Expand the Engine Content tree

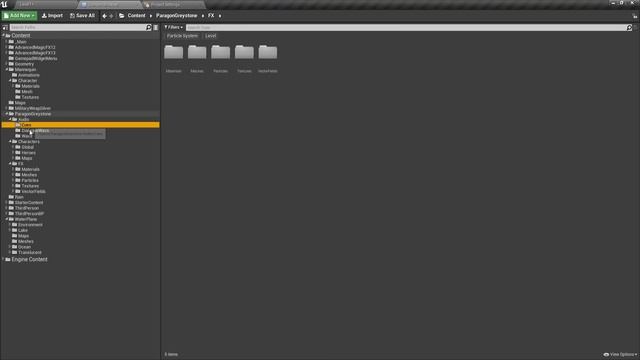pos(4,259)
